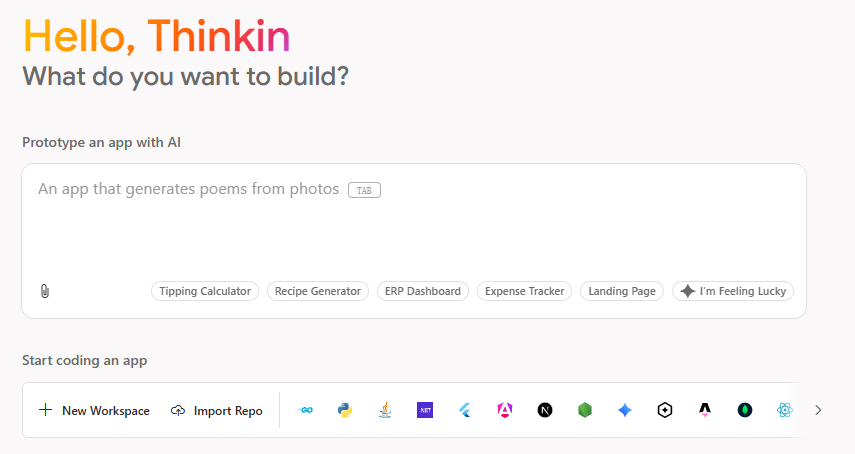The height and width of the screenshot is (454, 855).
Task: Click the New Workspace button
Action: pyautogui.click(x=94, y=410)
